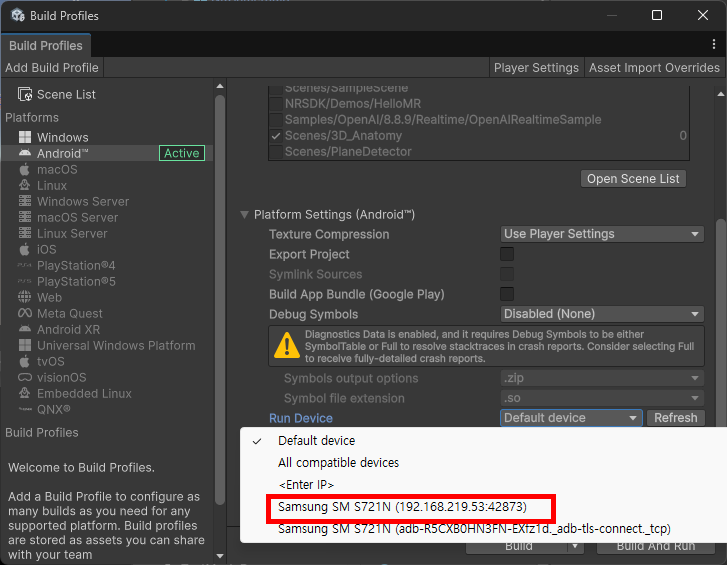
Task: Enable the OpenAIRealtimeSample scene checkbox
Action: click(x=276, y=120)
